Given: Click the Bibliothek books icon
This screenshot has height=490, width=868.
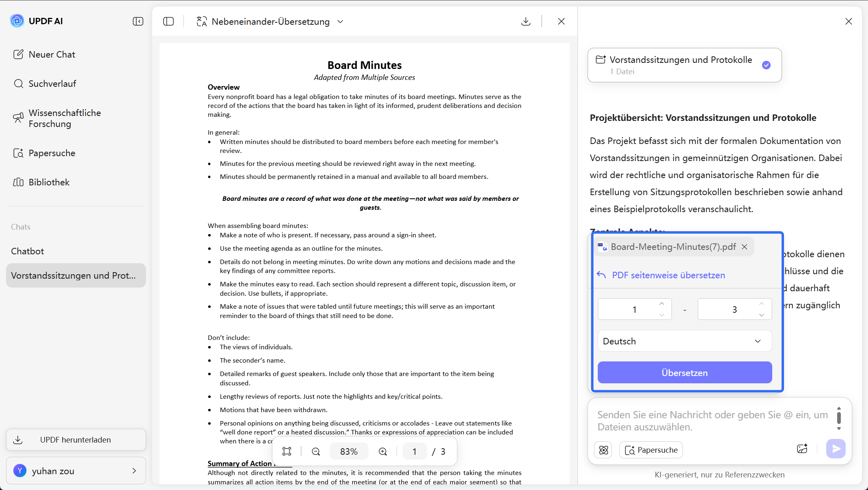Looking at the screenshot, I should (x=18, y=182).
